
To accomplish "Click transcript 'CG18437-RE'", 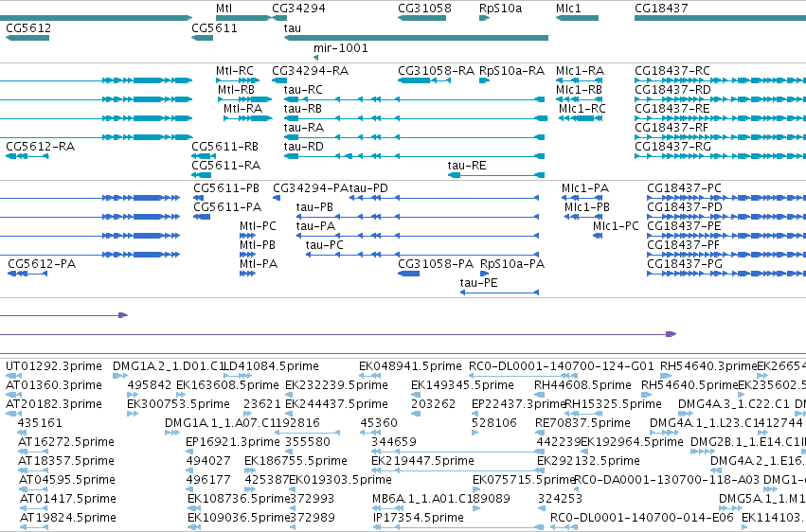I will coord(672,108).
